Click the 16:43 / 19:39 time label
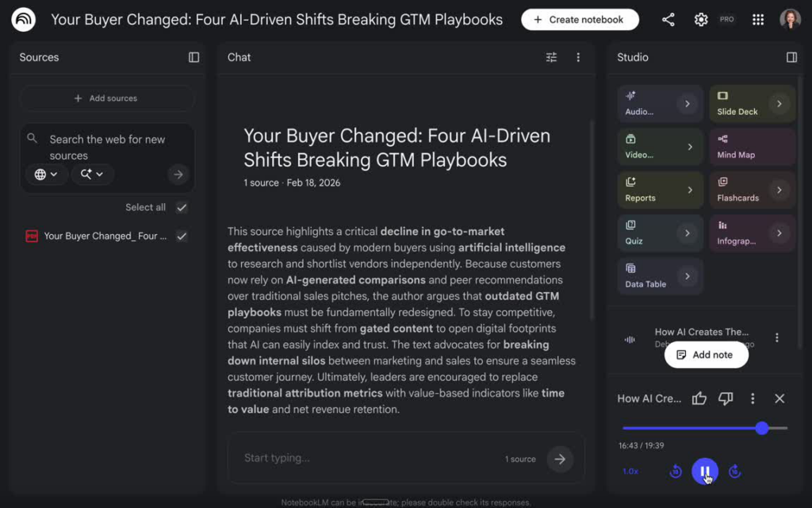The width and height of the screenshot is (812, 508). (641, 445)
